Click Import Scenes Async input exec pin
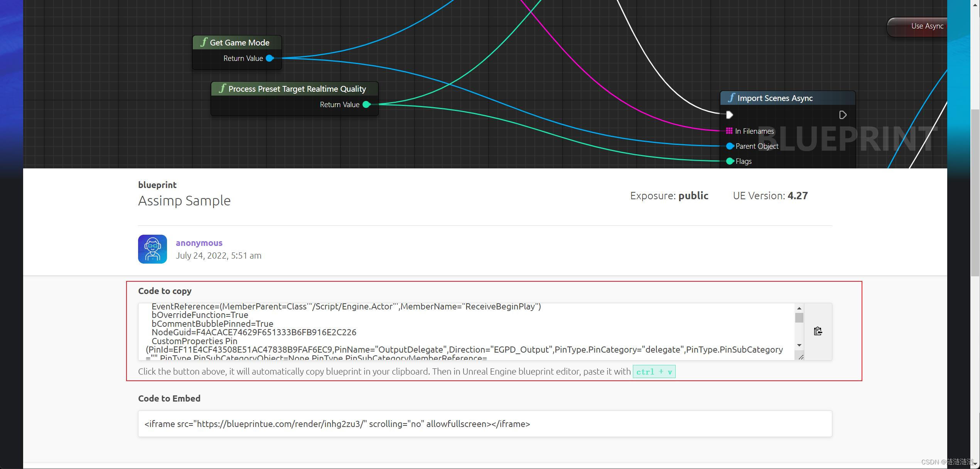This screenshot has width=980, height=469. (729, 115)
